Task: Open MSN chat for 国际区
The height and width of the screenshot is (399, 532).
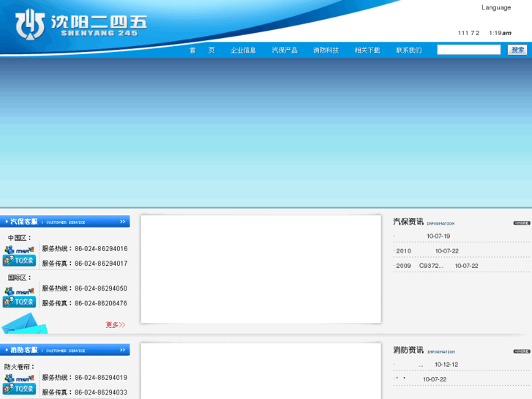Action: [x=19, y=291]
